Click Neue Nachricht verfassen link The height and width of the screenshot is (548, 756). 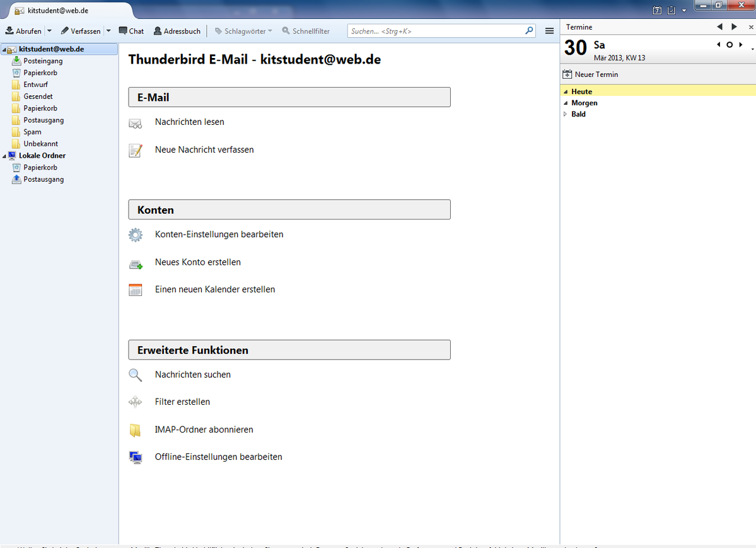(x=204, y=149)
